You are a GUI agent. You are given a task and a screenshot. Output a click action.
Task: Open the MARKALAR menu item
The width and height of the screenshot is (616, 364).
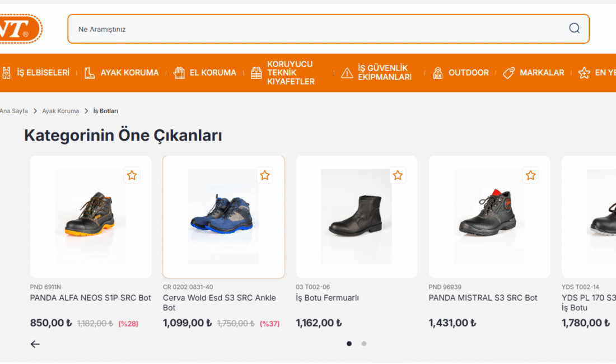coord(540,72)
